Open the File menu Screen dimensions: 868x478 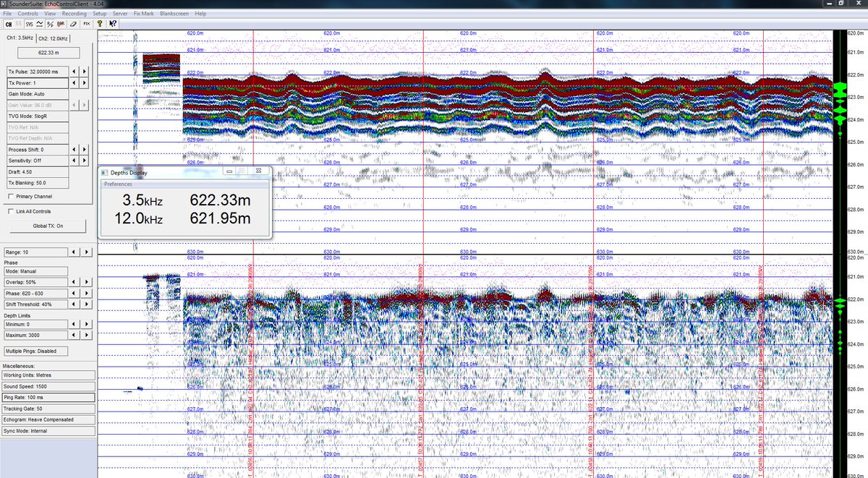(7, 14)
